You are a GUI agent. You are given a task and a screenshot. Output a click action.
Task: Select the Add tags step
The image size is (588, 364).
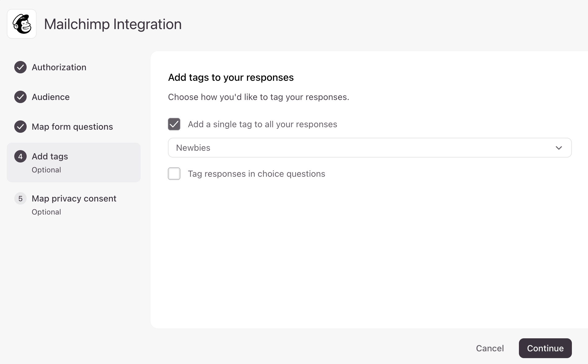coord(74,162)
